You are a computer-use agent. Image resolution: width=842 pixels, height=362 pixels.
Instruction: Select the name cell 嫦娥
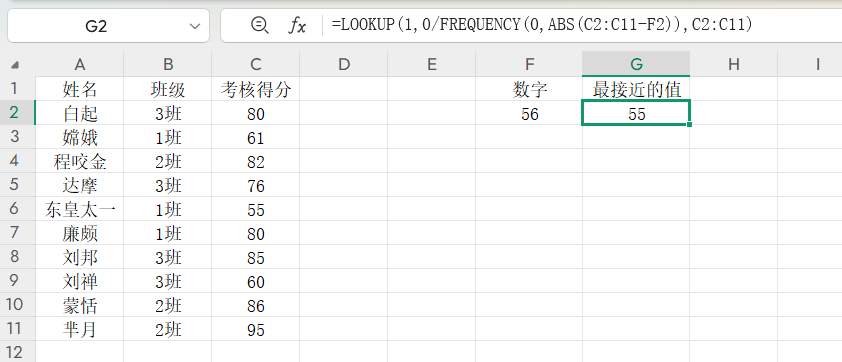(79, 137)
